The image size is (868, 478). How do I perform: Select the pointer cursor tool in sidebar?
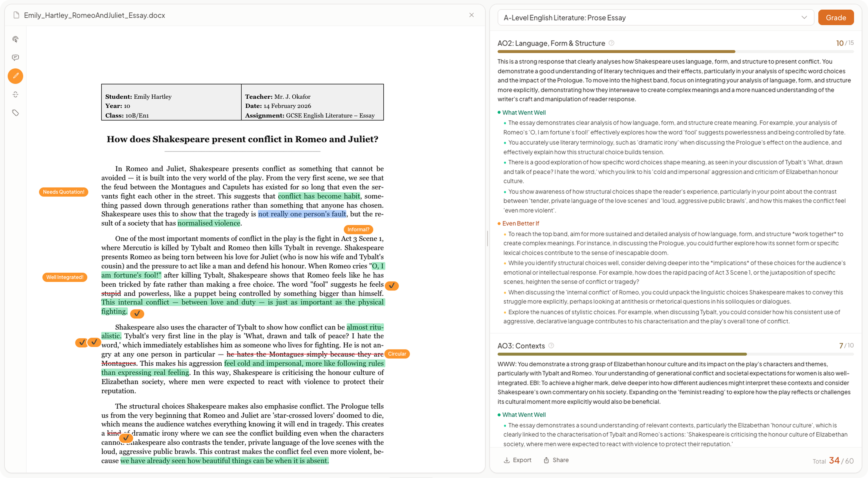[x=16, y=39]
